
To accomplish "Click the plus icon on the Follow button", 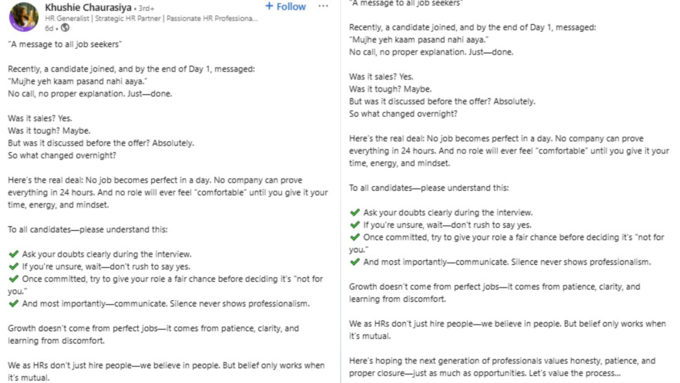I will [x=269, y=6].
